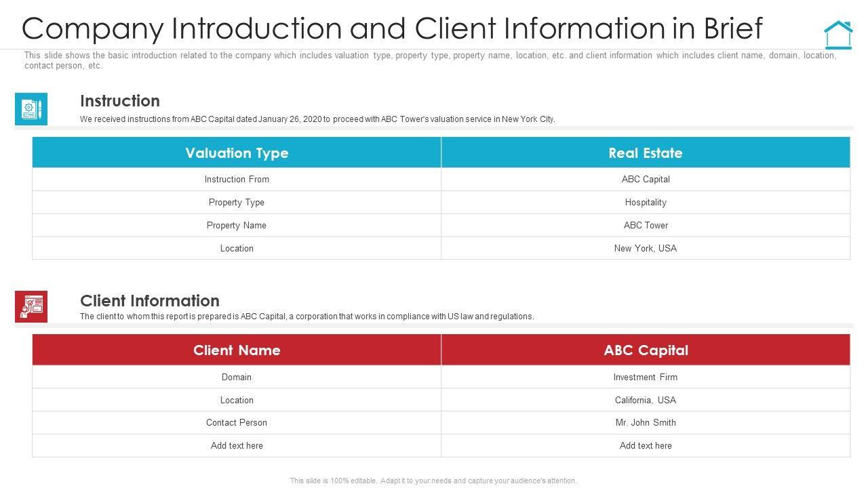868x488 pixels.
Task: Select the New York, USA cell
Action: click(x=645, y=249)
